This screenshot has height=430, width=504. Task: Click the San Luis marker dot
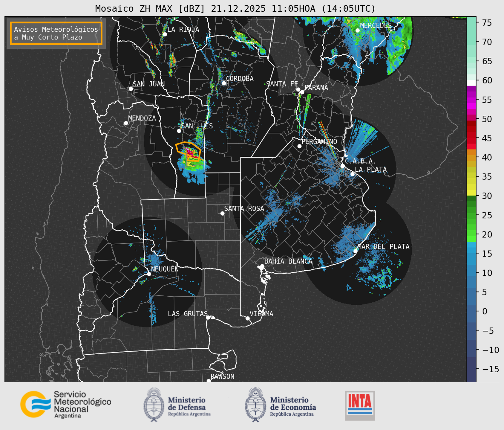[179, 131]
